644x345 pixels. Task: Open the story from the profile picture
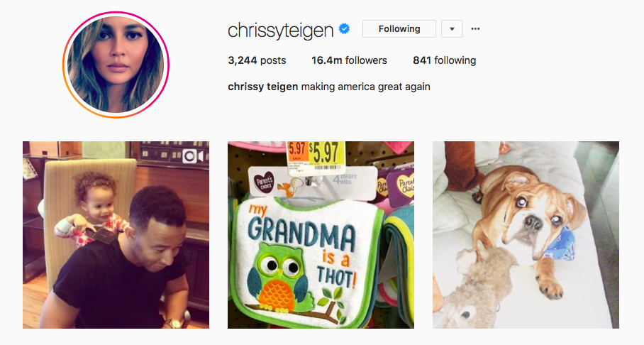[116, 65]
